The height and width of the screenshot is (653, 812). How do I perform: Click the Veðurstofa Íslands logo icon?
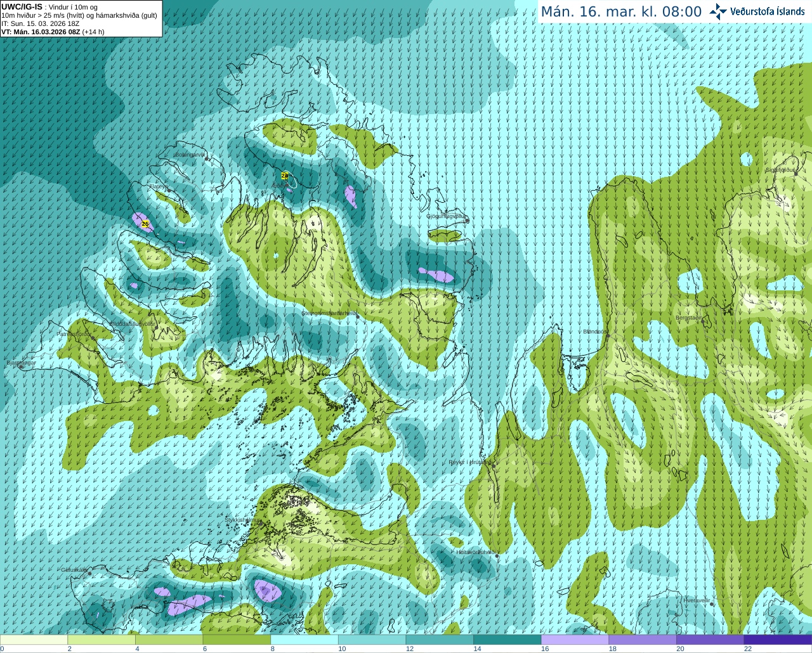(x=718, y=11)
